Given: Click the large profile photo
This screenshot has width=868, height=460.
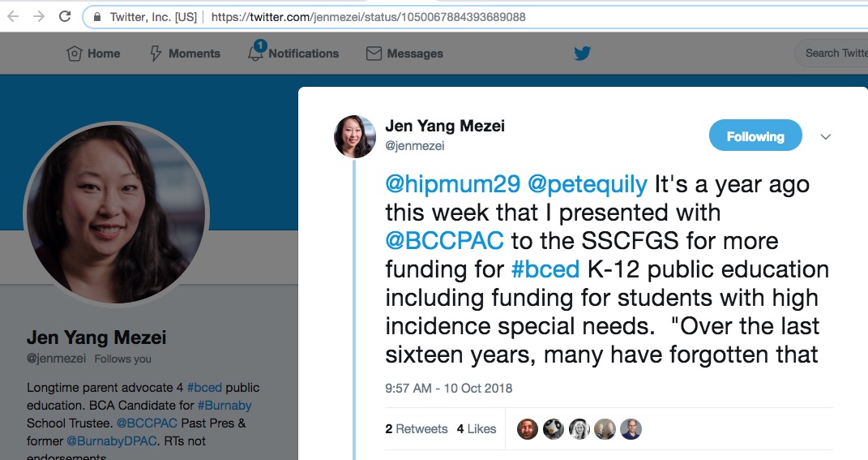Looking at the screenshot, I should (x=116, y=213).
